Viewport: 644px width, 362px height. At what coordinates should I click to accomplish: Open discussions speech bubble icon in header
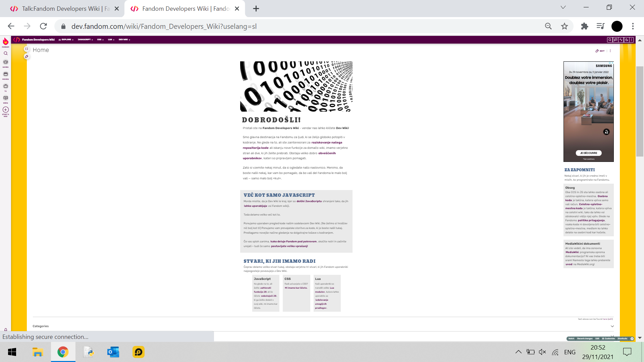click(x=615, y=40)
